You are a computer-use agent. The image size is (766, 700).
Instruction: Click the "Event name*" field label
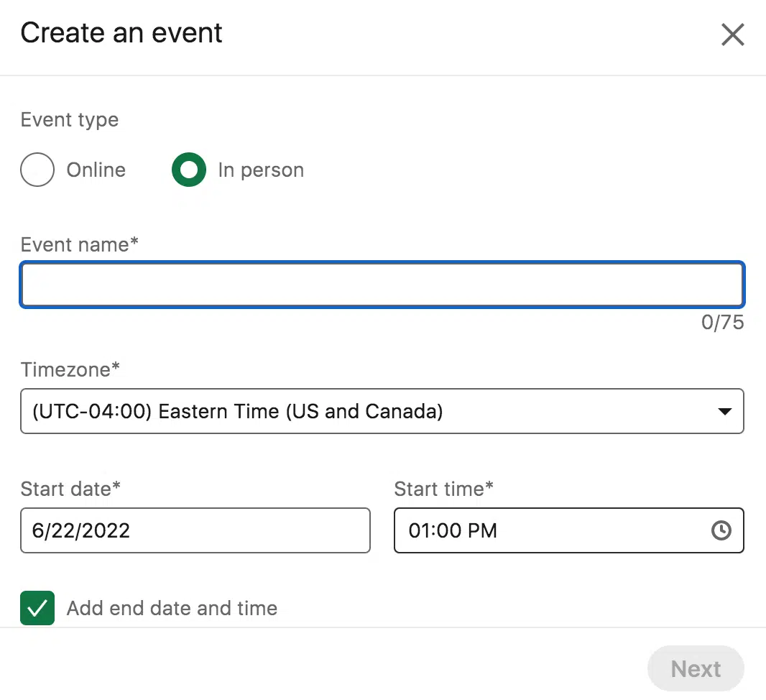(x=79, y=244)
